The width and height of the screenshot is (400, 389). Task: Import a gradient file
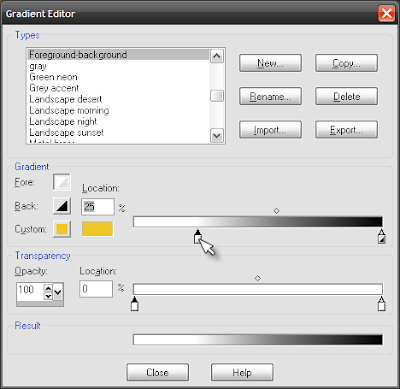click(x=270, y=129)
